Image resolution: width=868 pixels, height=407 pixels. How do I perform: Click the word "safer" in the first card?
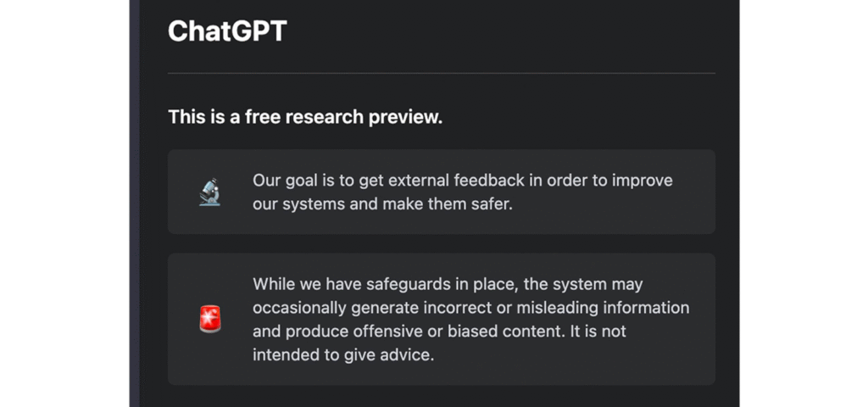pyautogui.click(x=492, y=203)
